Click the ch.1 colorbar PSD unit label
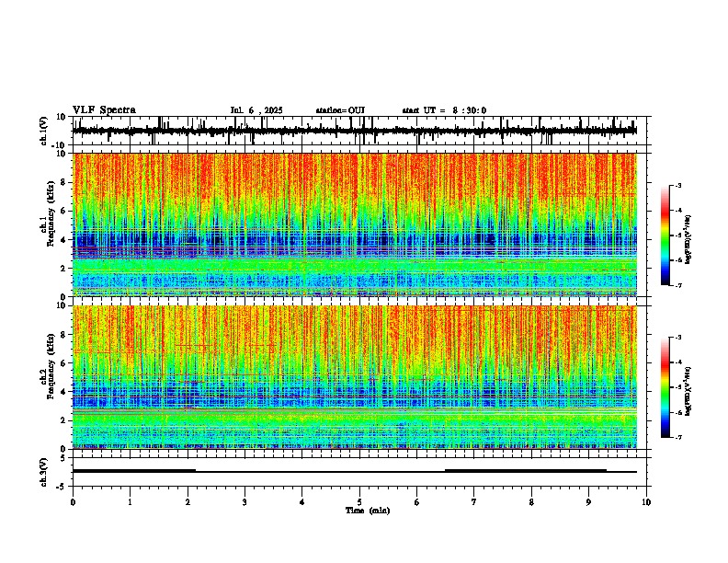Screen dimensions: 728x563 pos(688,240)
